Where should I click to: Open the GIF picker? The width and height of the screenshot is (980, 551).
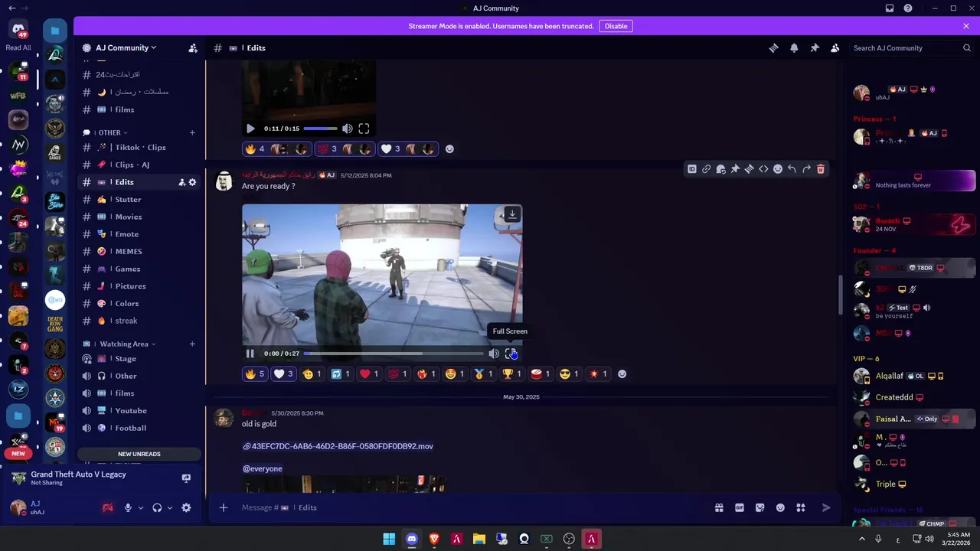[x=740, y=507]
